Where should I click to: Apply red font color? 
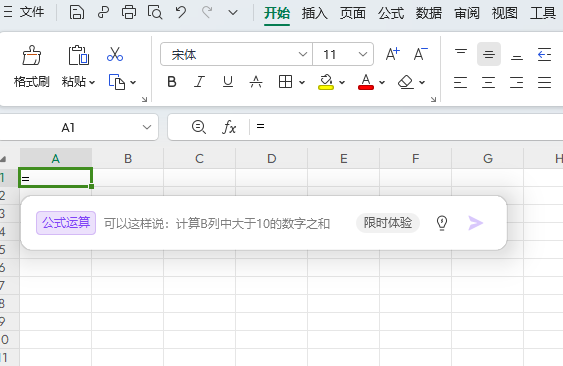click(366, 82)
